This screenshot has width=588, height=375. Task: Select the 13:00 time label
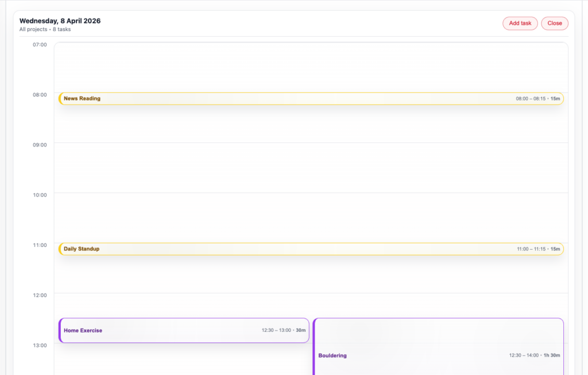click(x=40, y=345)
